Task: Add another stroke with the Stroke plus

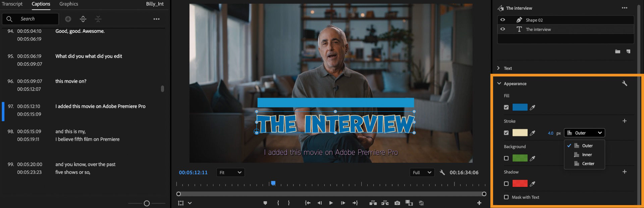Action: [625, 121]
